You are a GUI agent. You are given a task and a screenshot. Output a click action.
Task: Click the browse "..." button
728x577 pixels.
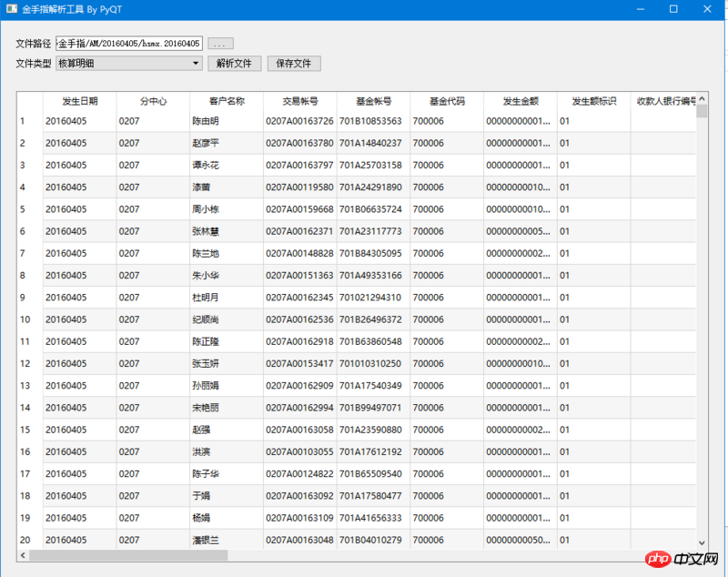(220, 43)
